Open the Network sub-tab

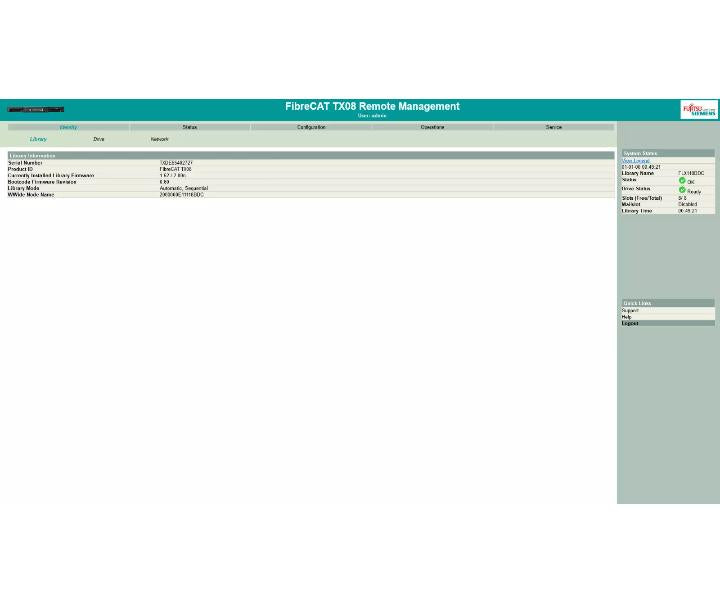coord(159,139)
